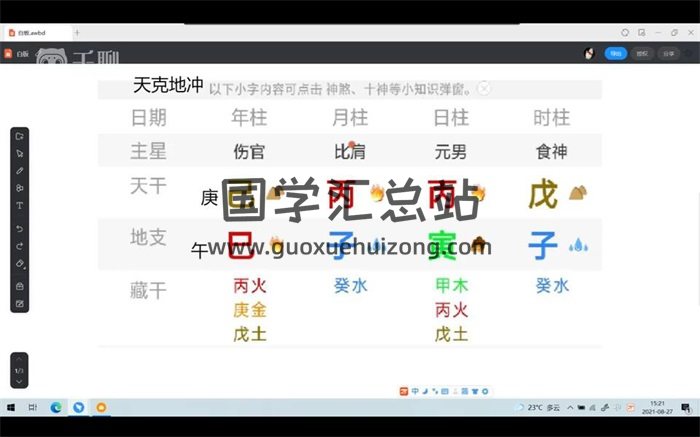The image size is (700, 437).
Task: Open Task View on the taskbar
Action: (x=33, y=407)
